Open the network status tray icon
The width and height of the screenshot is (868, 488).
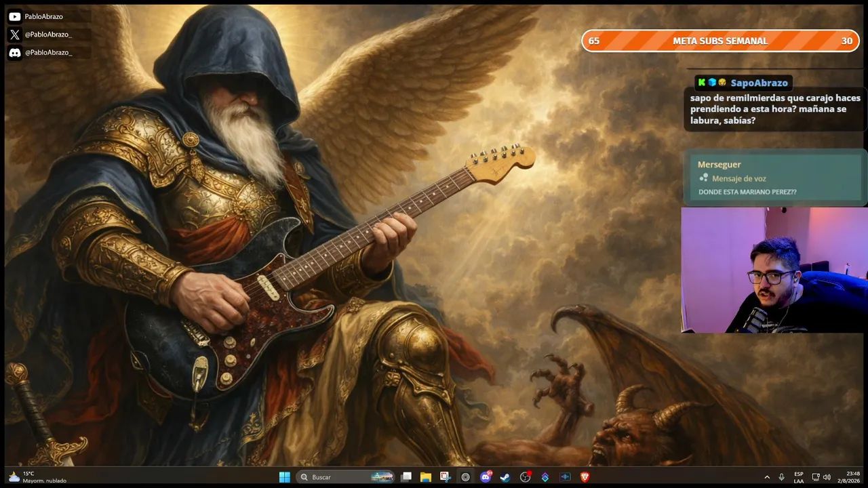coord(816,477)
